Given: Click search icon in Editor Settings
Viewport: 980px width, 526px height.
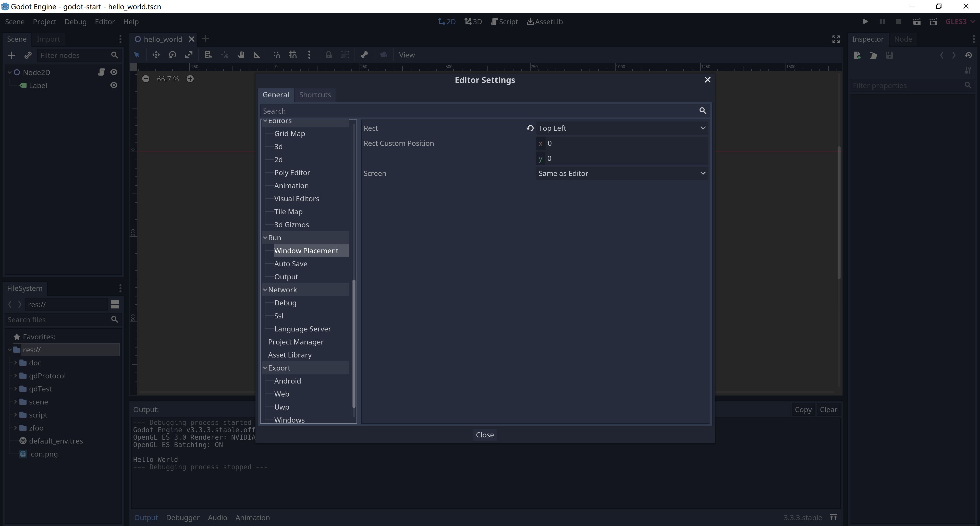Looking at the screenshot, I should tap(703, 111).
